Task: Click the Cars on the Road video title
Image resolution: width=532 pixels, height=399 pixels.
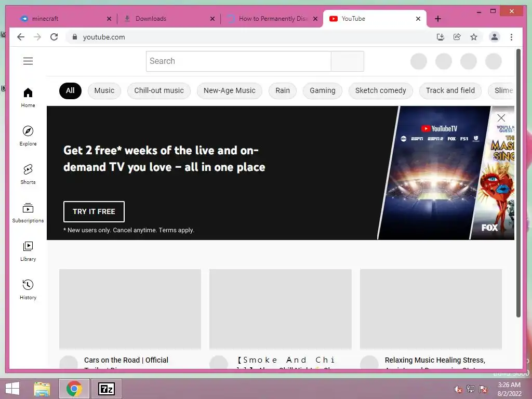Action: tap(126, 362)
